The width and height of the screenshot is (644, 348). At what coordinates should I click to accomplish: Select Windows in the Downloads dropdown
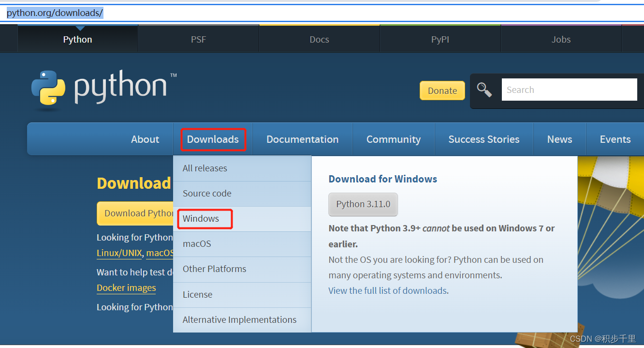tap(242, 219)
